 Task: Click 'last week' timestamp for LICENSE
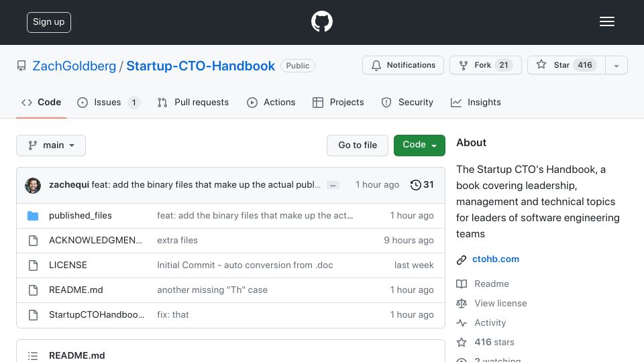click(x=414, y=265)
